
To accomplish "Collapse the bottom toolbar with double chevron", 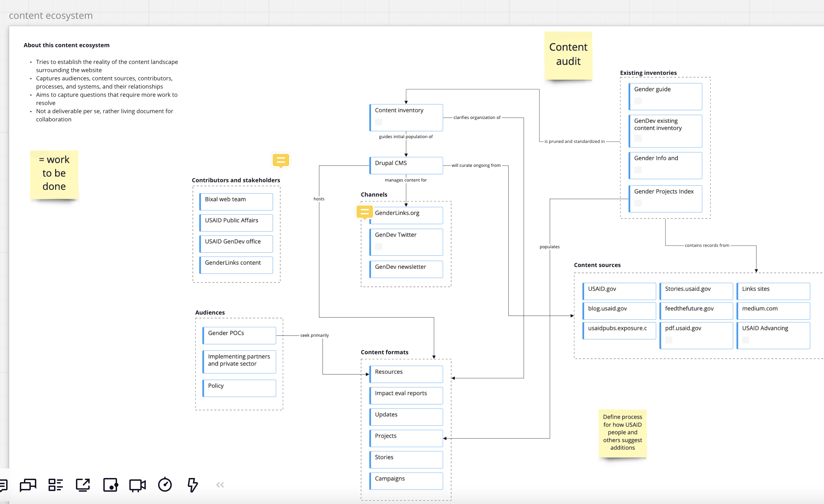I will [220, 485].
